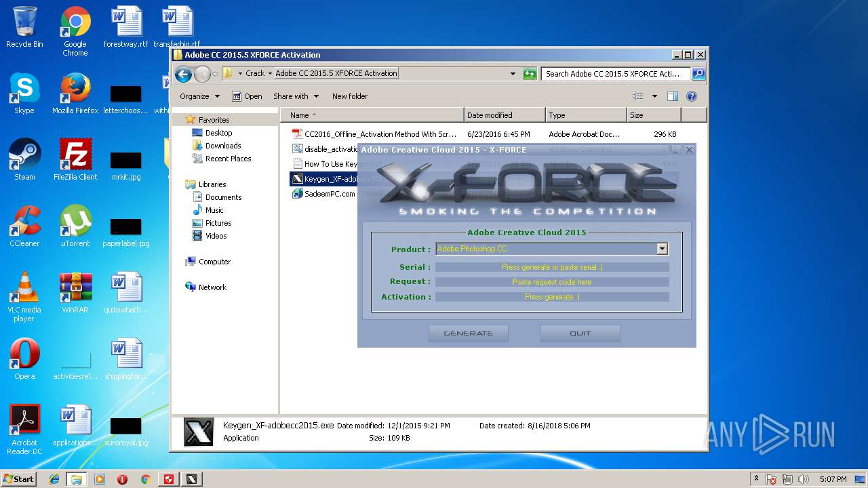Open Desktop in Favorites
Viewport: 868px width, 488px height.
pos(218,133)
